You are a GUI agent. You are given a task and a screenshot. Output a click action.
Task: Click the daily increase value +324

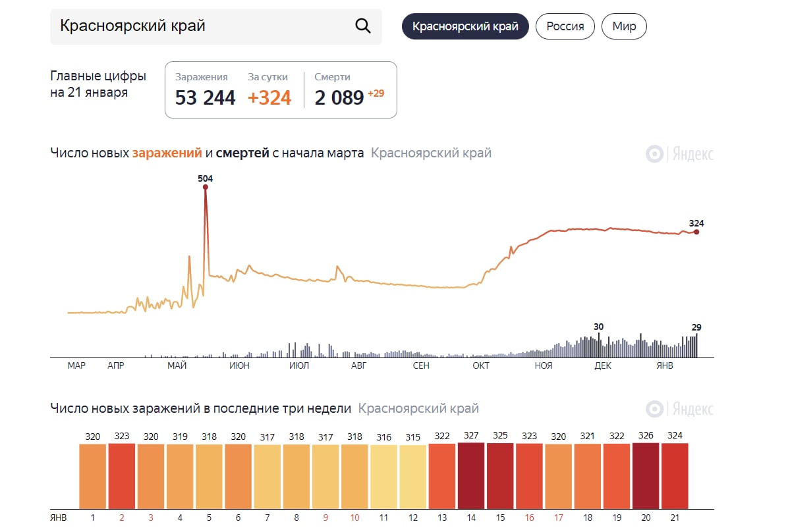click(269, 97)
